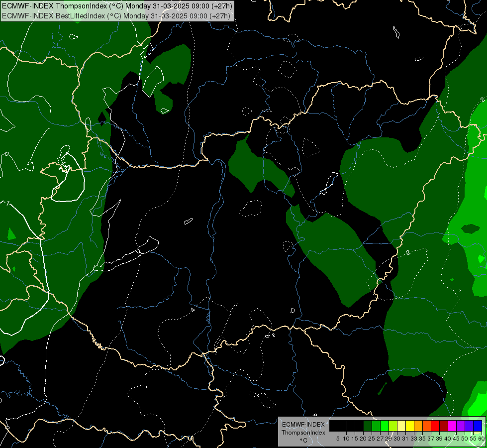Viewport: 487px width, 448px height.
Task: Click the legend unit label °C
Action: tap(303, 440)
